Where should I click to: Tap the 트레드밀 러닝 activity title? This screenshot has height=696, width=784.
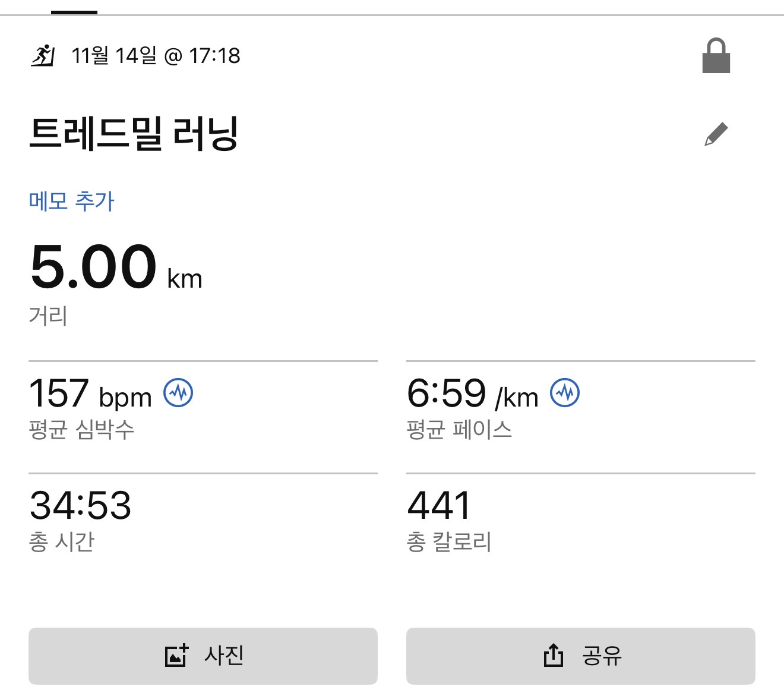[x=134, y=133]
